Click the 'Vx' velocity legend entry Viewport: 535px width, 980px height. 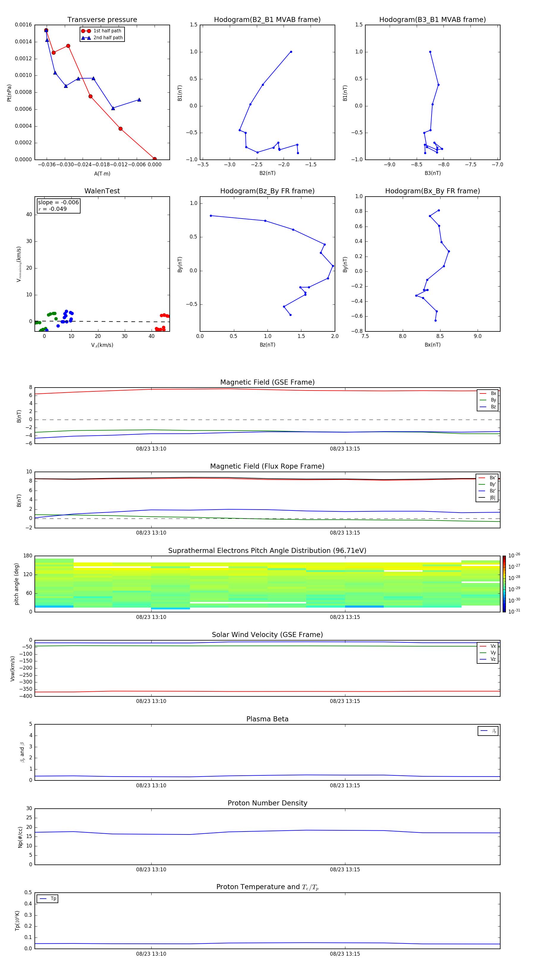(x=488, y=646)
